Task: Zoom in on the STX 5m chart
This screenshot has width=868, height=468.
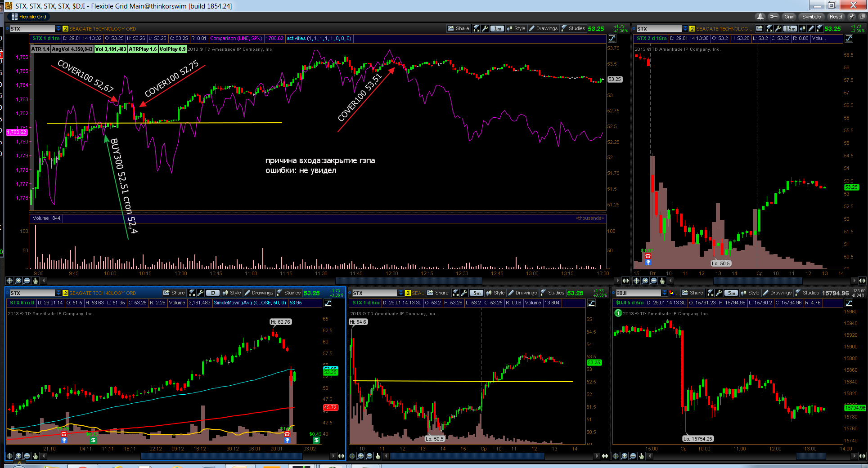Action: [361, 456]
